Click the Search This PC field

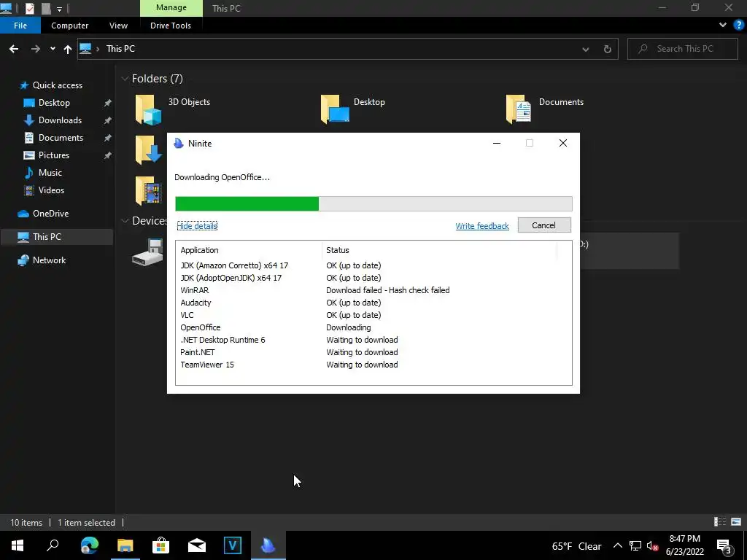(683, 49)
